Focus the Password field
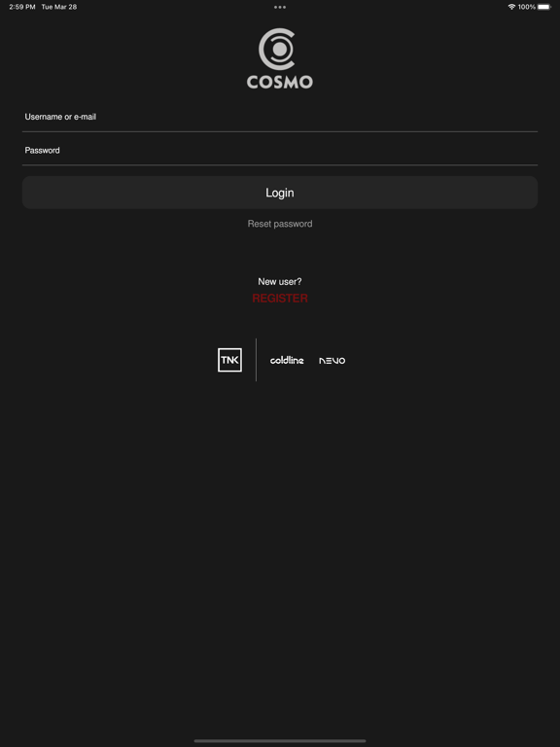This screenshot has width=560, height=747. pos(280,151)
